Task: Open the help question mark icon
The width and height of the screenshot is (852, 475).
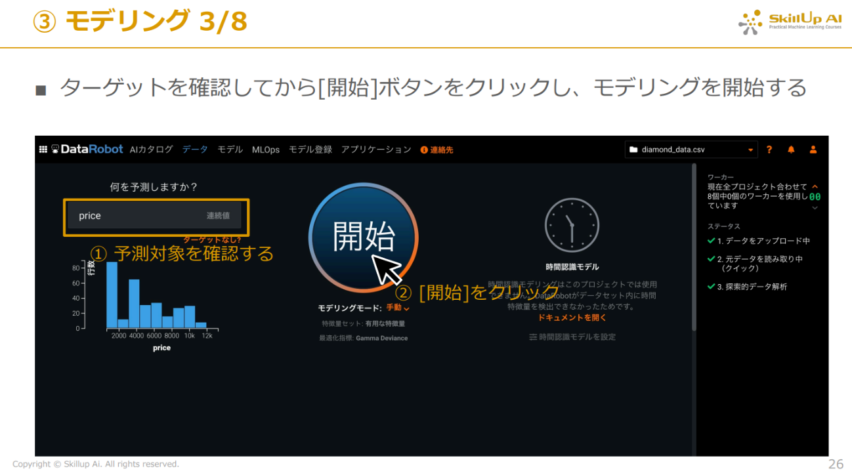Action: (769, 149)
